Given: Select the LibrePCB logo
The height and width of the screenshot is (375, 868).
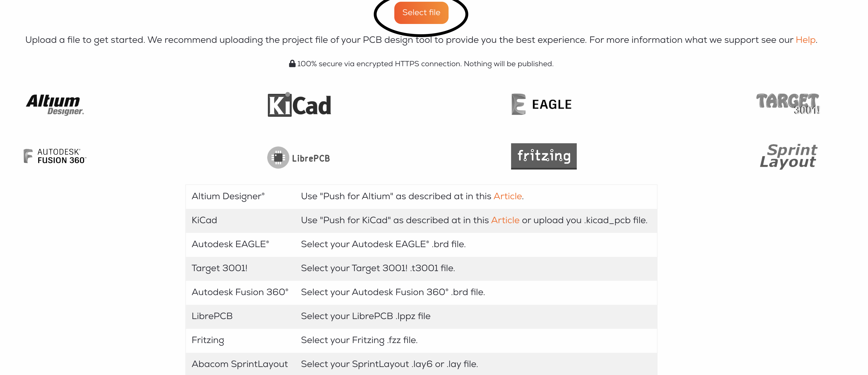Looking at the screenshot, I should [x=299, y=157].
